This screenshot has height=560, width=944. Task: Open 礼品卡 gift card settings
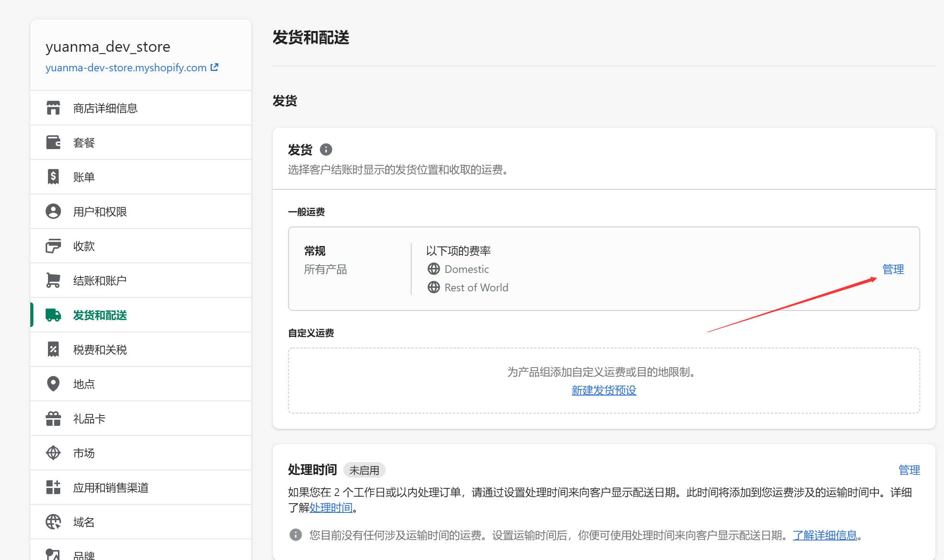[x=141, y=418]
